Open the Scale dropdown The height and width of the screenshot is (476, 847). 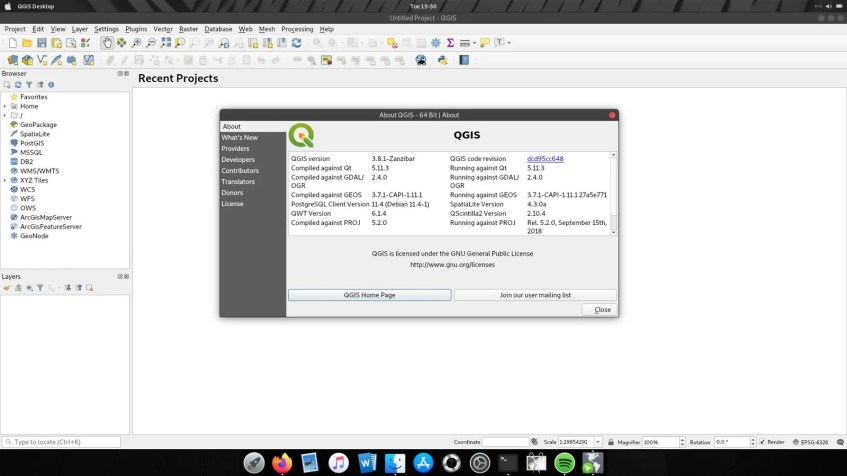click(598, 442)
